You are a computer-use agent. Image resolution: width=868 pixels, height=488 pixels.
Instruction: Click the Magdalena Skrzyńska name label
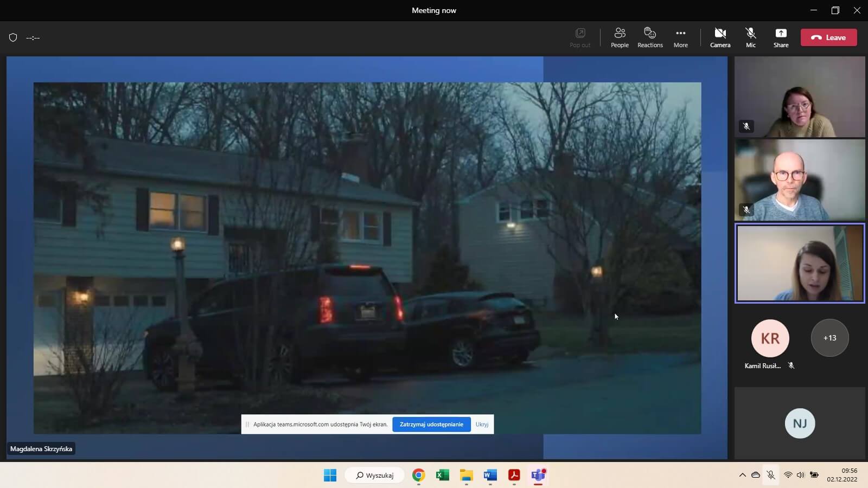[x=41, y=449]
